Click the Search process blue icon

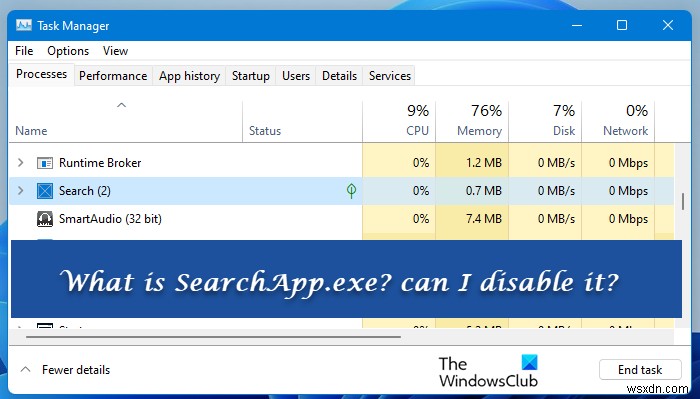45,191
